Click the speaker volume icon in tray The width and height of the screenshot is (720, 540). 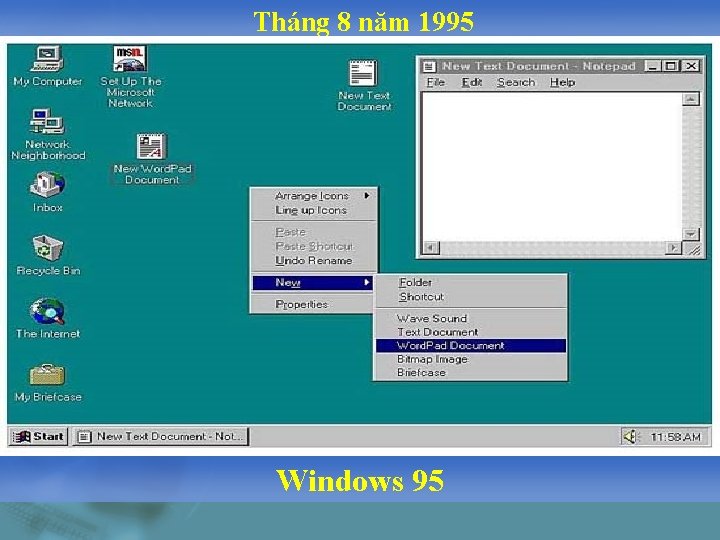click(x=631, y=436)
